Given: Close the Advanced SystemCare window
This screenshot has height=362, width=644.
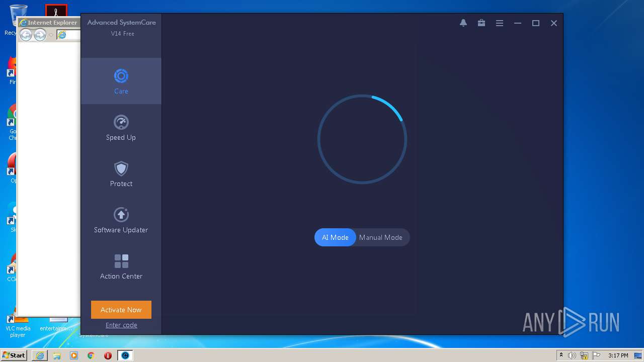Looking at the screenshot, I should point(554,23).
